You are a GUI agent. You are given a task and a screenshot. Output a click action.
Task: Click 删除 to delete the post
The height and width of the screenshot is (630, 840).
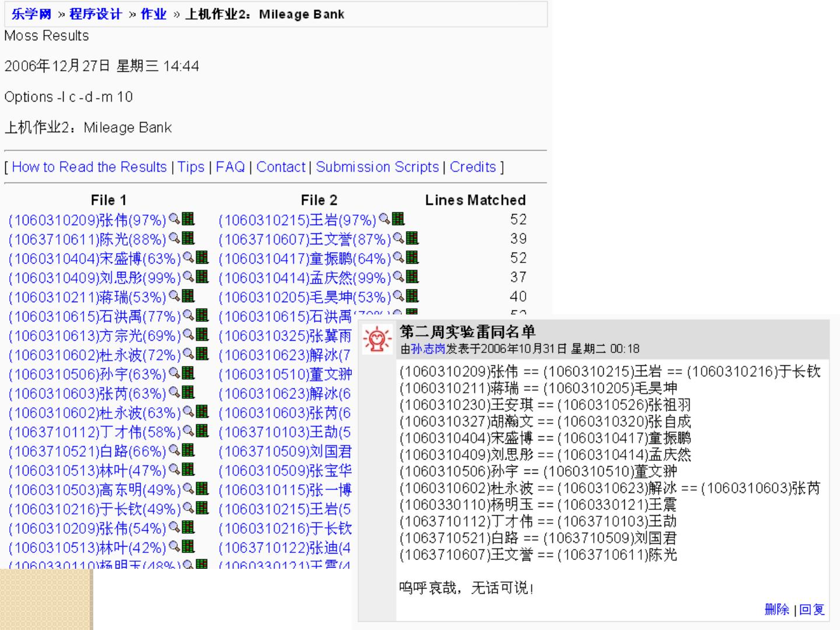[776, 610]
